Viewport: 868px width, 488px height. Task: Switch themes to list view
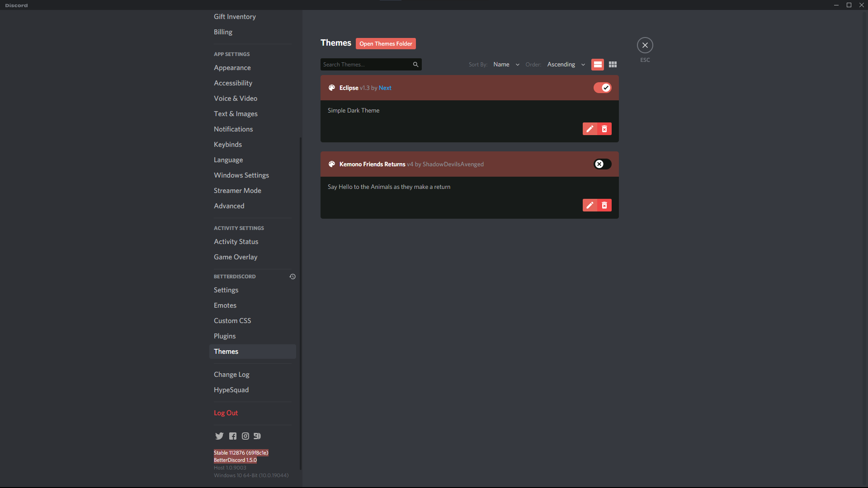598,64
